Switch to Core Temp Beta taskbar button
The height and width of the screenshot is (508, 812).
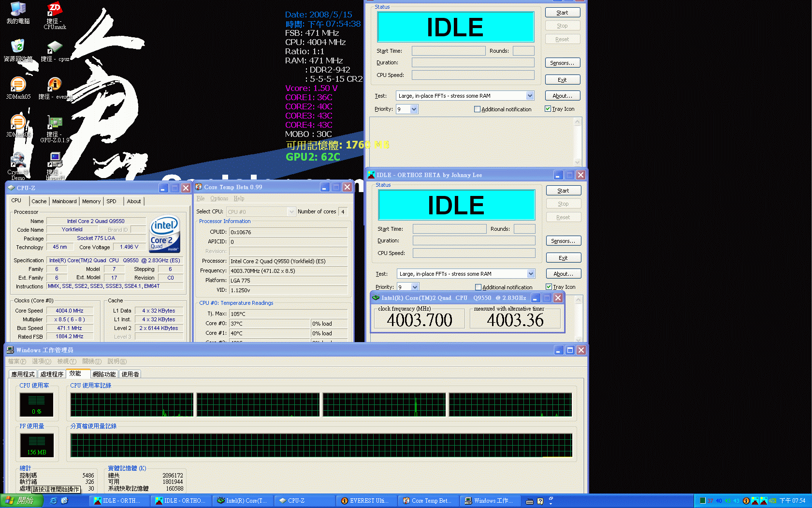point(429,501)
